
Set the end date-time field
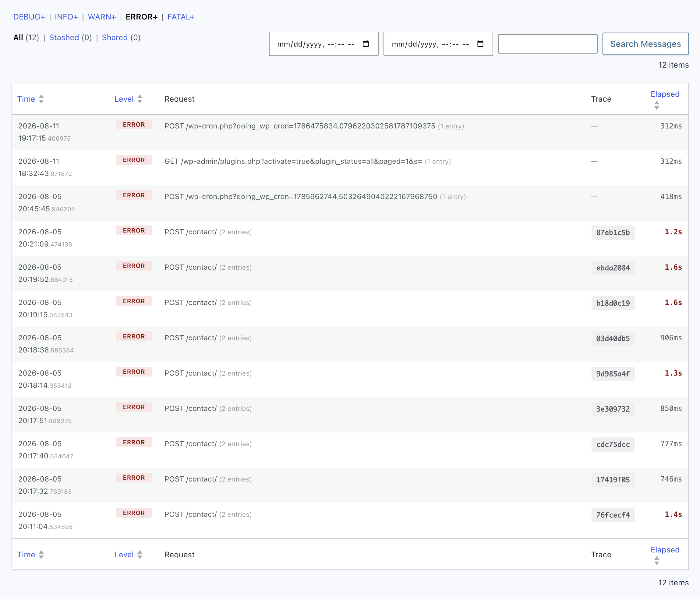[438, 44]
